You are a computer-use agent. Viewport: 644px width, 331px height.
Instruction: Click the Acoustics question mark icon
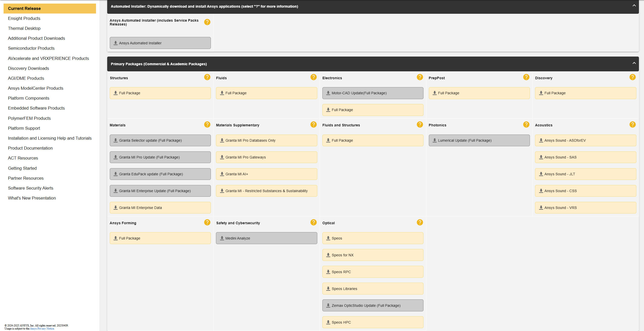pyautogui.click(x=632, y=125)
